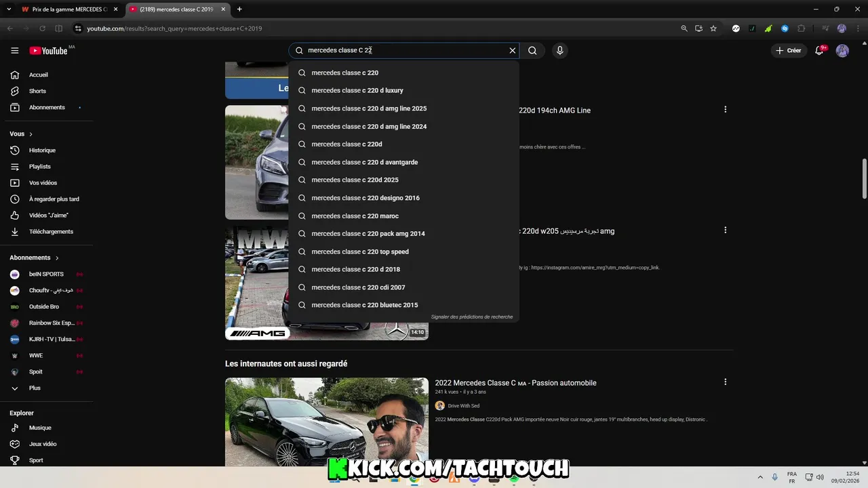Screen dimensions: 868x488
Task: Expand the Vous section
Action: 21,134
